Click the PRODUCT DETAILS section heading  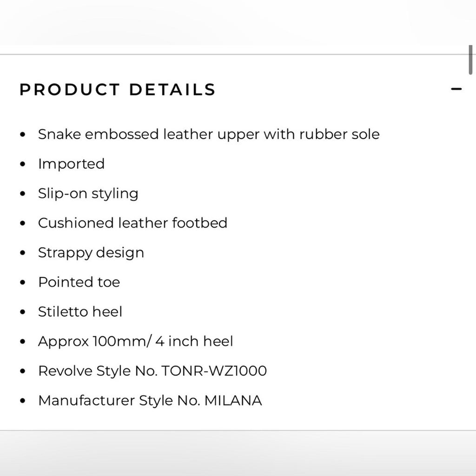118,89
